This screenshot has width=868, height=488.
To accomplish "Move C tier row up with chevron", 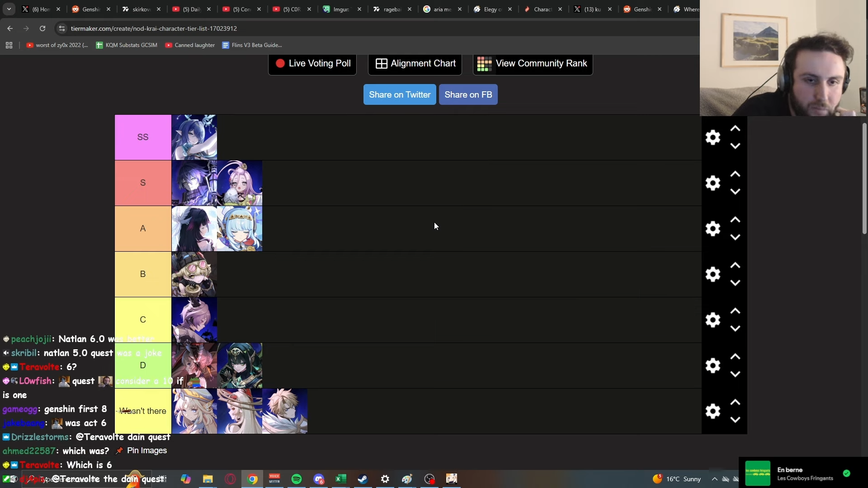I will 736,311.
